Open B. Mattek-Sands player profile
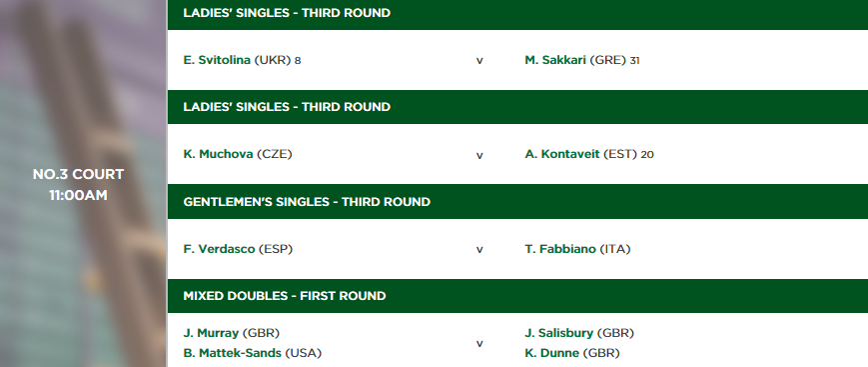Viewport: 868px width, 367px height. (x=232, y=353)
